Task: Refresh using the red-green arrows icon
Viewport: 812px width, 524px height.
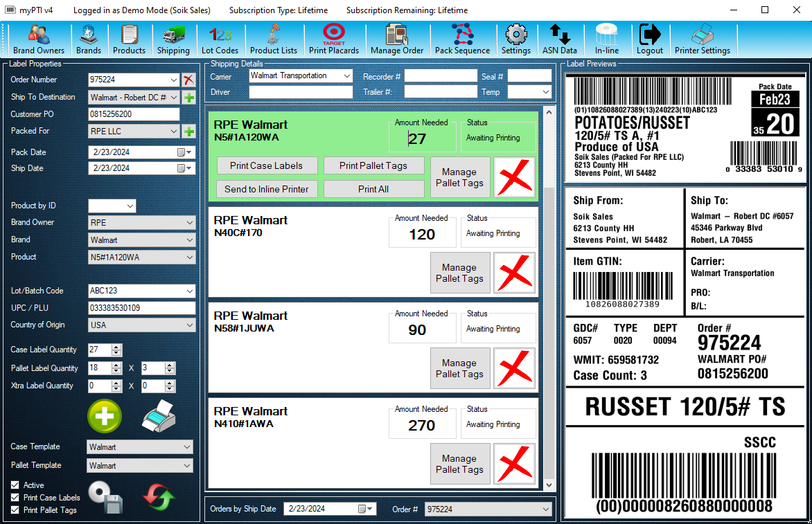Action: 159,496
